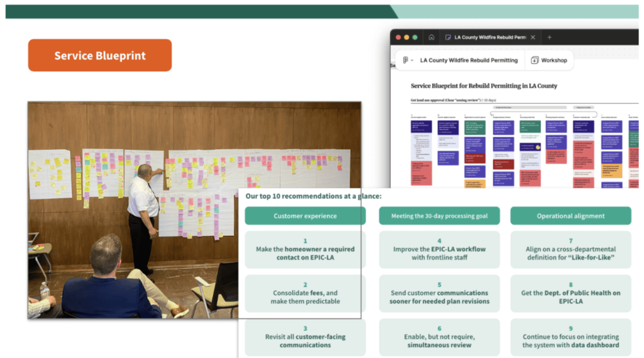Click the Figma main menu logo
644x358 pixels.
tap(406, 60)
